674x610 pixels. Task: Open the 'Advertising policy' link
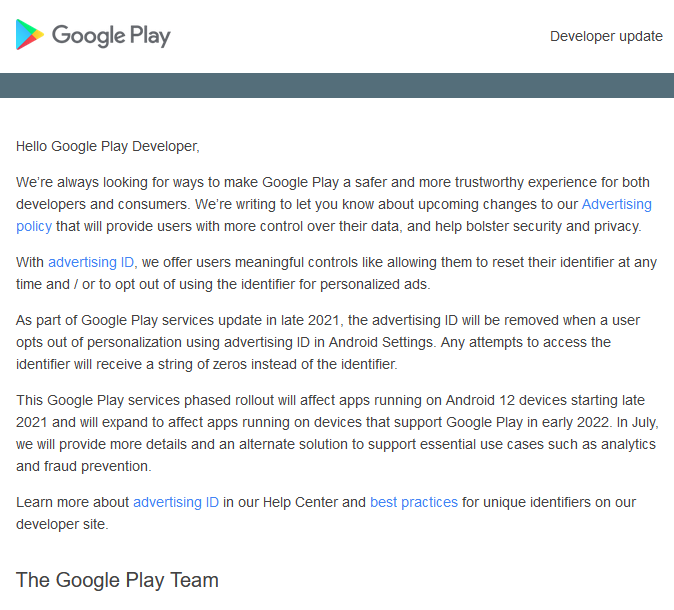(x=616, y=204)
